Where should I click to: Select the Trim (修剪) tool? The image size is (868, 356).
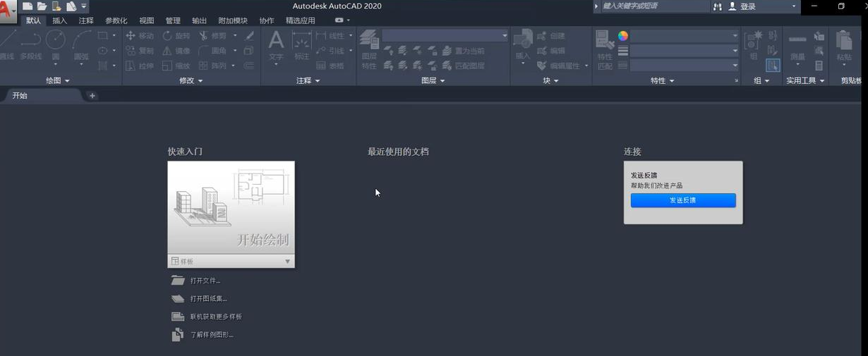tap(212, 35)
